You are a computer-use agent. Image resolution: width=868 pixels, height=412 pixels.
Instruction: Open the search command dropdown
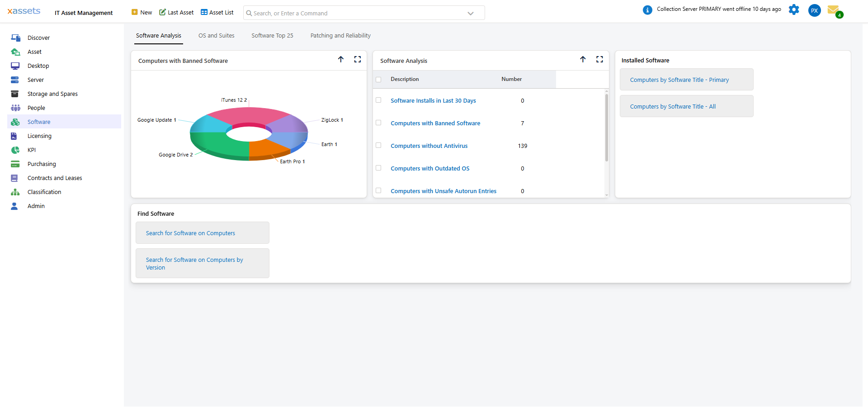pos(471,13)
